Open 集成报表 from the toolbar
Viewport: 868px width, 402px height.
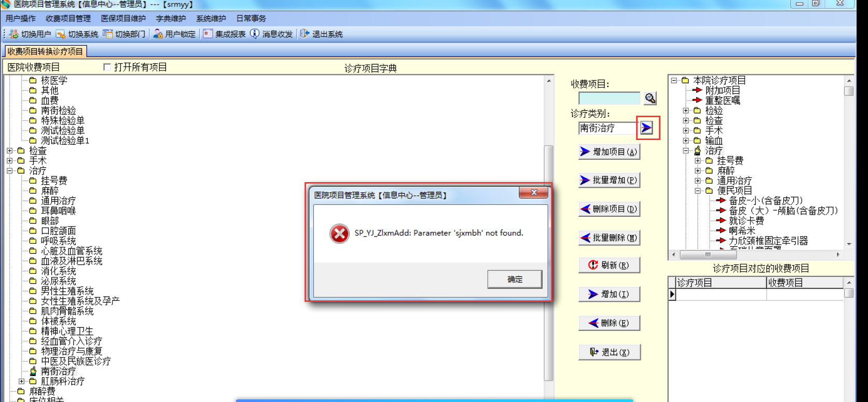pos(224,34)
